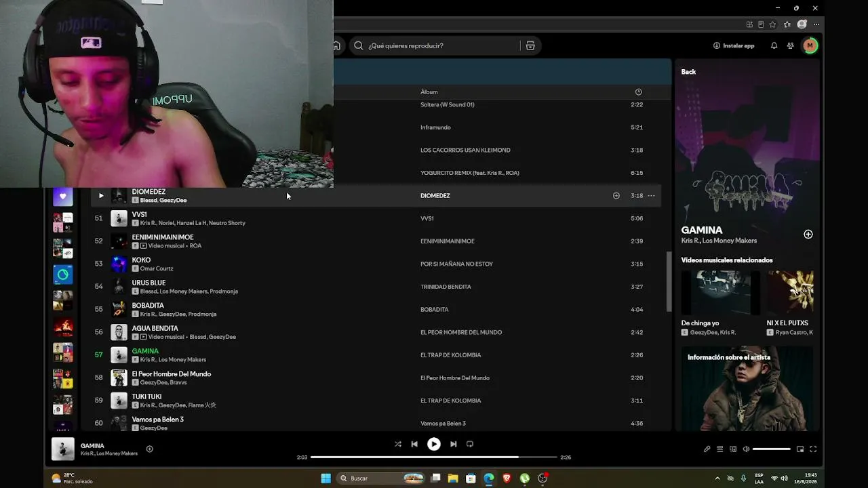The height and width of the screenshot is (488, 868).
Task: Add DIOMEDEZ to liked songs via plus icon
Action: (x=616, y=196)
